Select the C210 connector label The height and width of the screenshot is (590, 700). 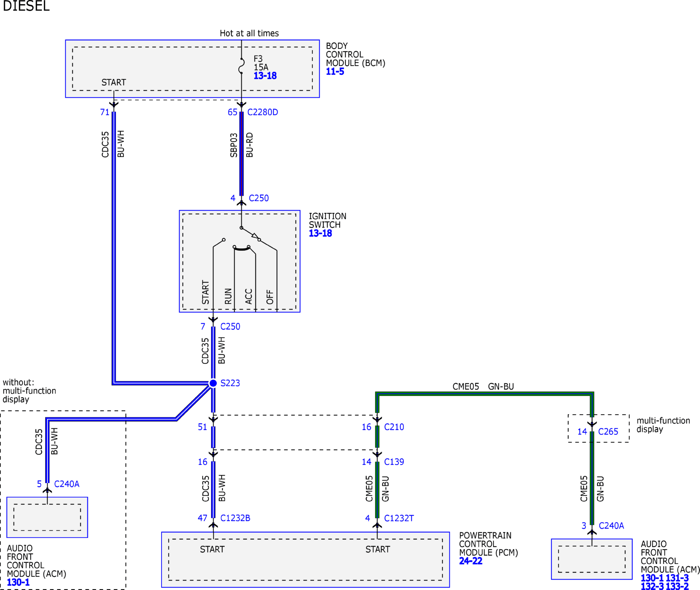point(394,427)
